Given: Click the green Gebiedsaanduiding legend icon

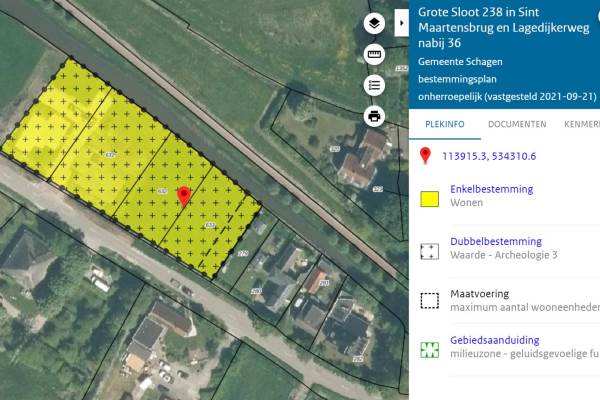Looking at the screenshot, I should (430, 349).
